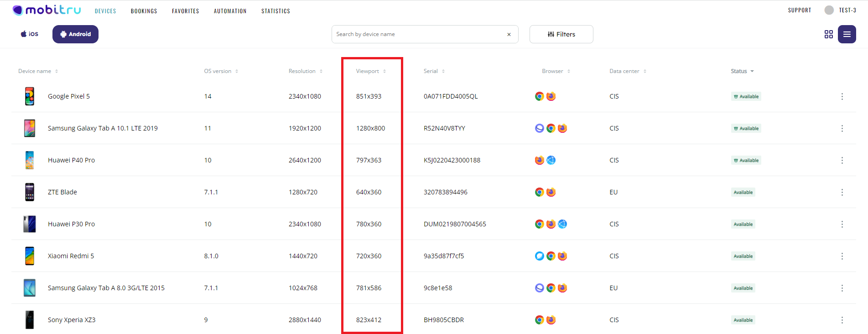Select the ZTE Blade device name
The height and width of the screenshot is (334, 868).
tap(62, 192)
